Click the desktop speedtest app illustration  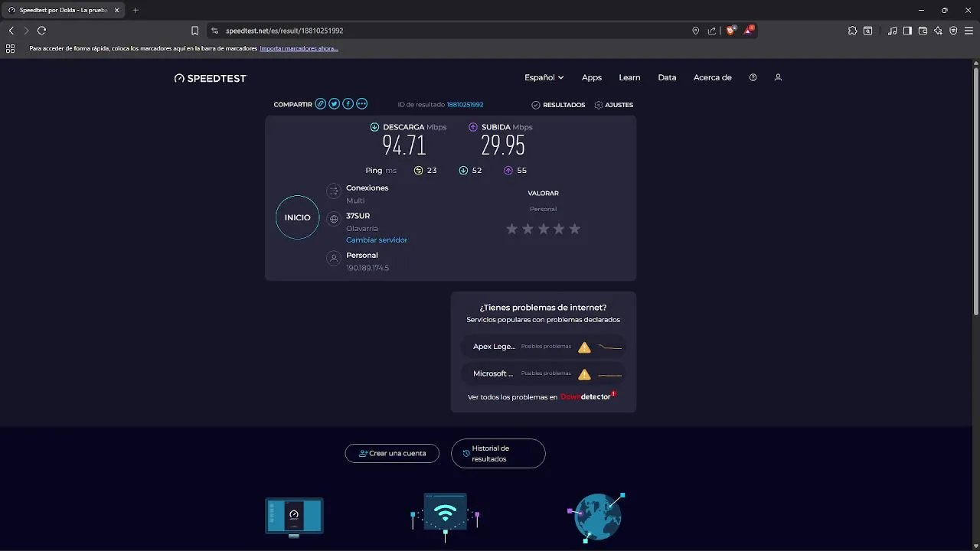(x=294, y=517)
